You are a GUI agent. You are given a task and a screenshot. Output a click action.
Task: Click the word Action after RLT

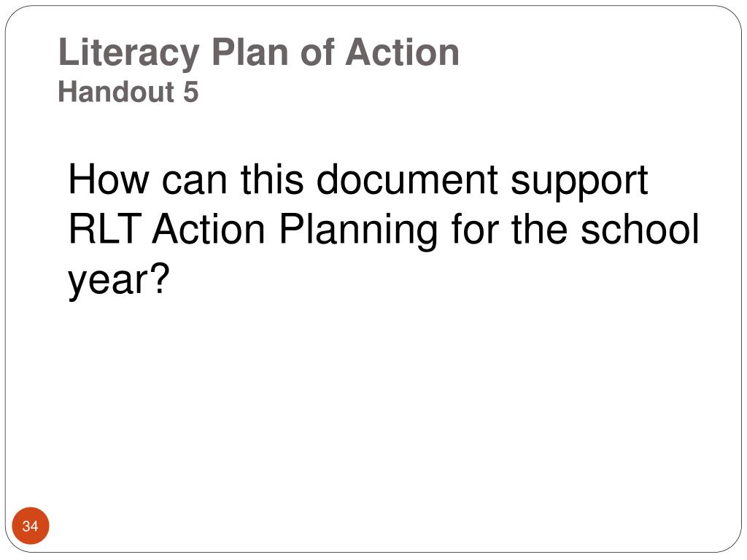(209, 229)
